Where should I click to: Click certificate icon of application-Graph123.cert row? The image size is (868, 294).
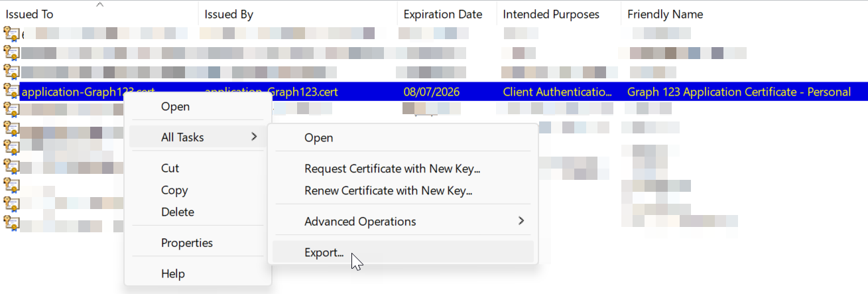pyautogui.click(x=11, y=92)
